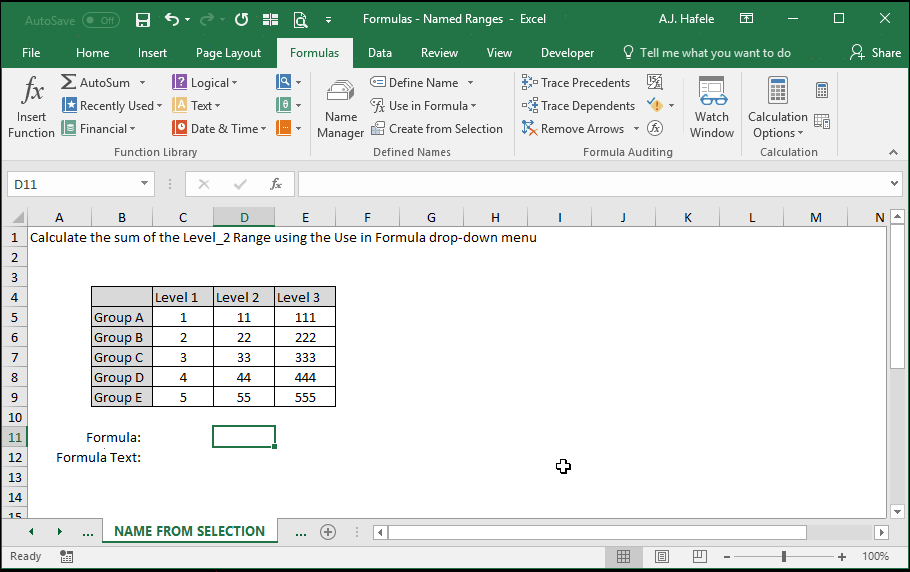Switch to Normal view in status bar

point(623,557)
